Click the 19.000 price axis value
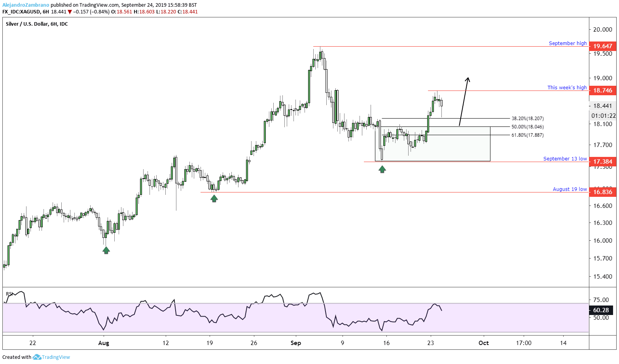The width and height of the screenshot is (619, 364). click(x=602, y=78)
